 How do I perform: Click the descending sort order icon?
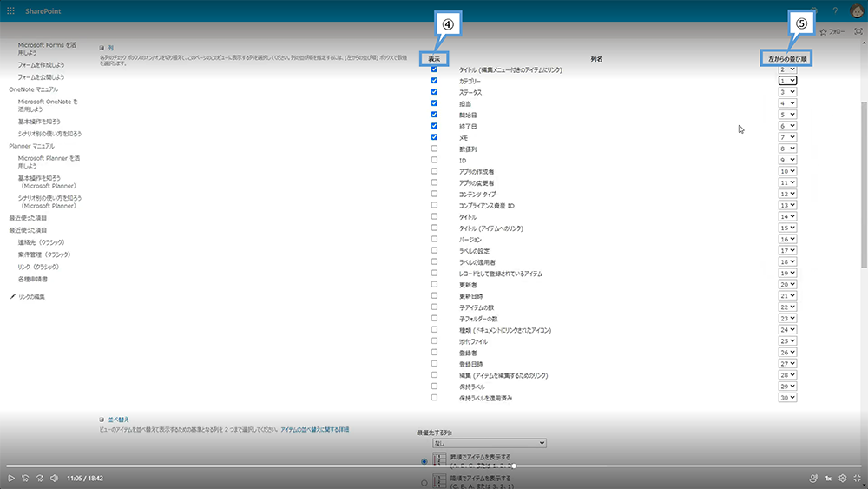(439, 481)
